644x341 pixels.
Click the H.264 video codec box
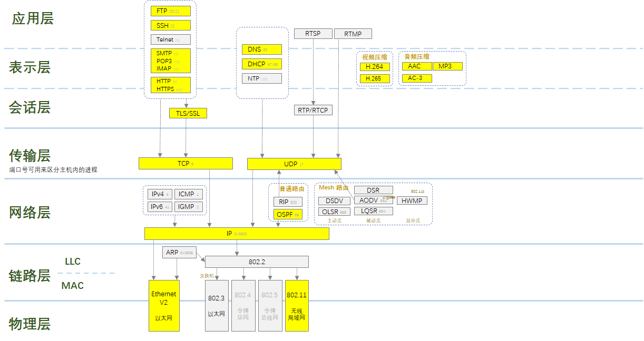[375, 66]
